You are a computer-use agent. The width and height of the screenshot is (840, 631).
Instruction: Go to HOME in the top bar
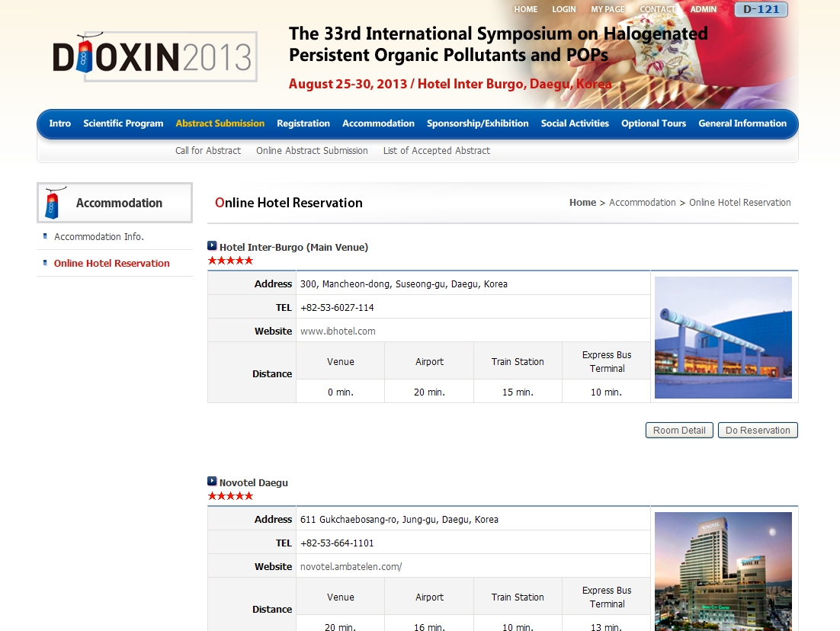[525, 9]
